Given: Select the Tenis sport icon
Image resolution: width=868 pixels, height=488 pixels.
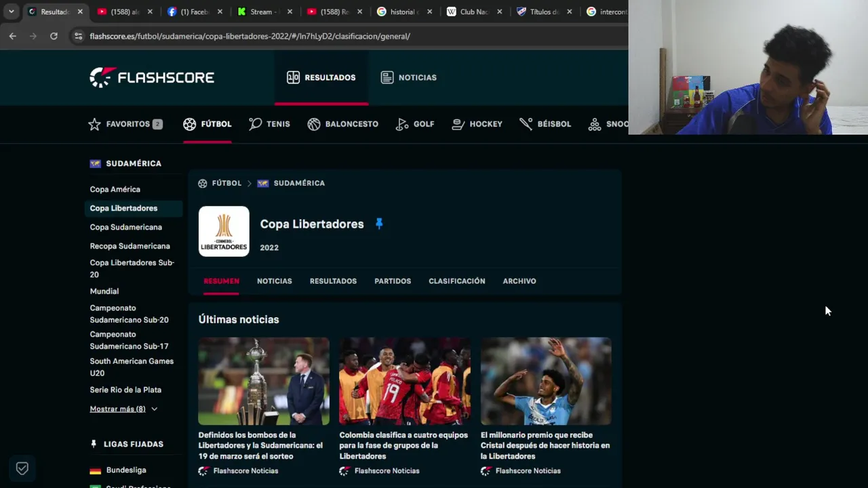Looking at the screenshot, I should click(269, 124).
